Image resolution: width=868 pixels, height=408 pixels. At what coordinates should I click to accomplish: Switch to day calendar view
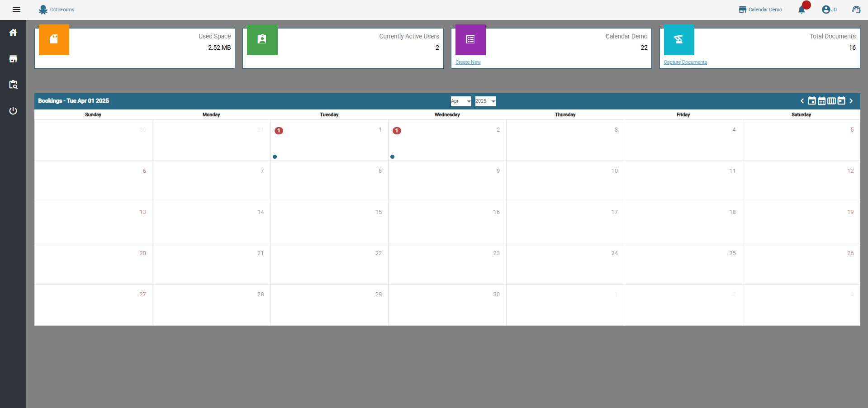pos(841,101)
